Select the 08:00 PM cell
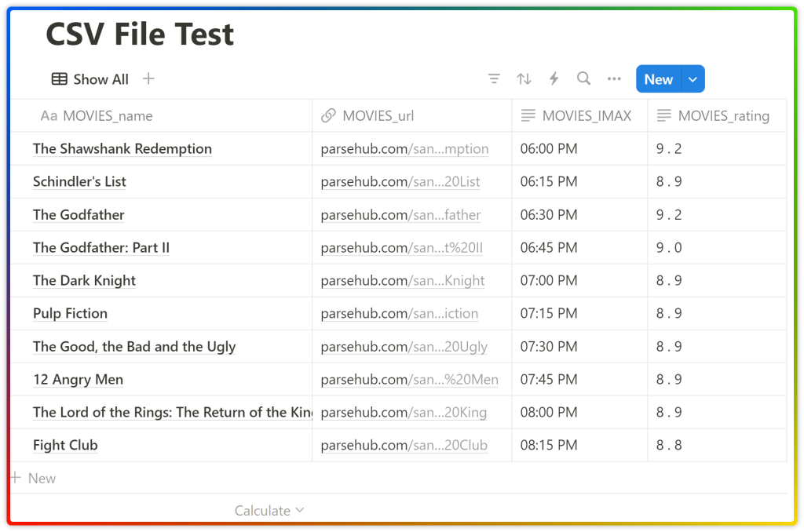This screenshot has height=532, width=804. [579, 412]
